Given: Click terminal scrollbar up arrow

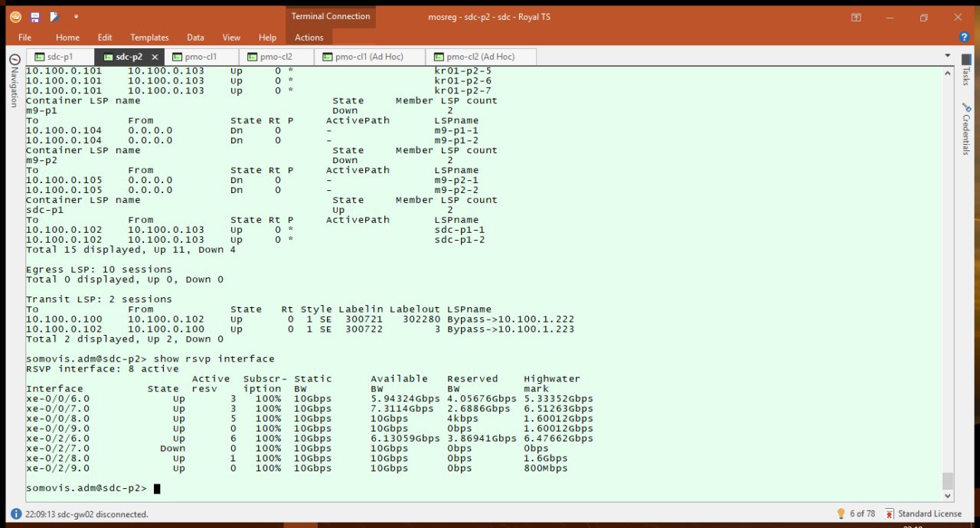Looking at the screenshot, I should 948,72.
